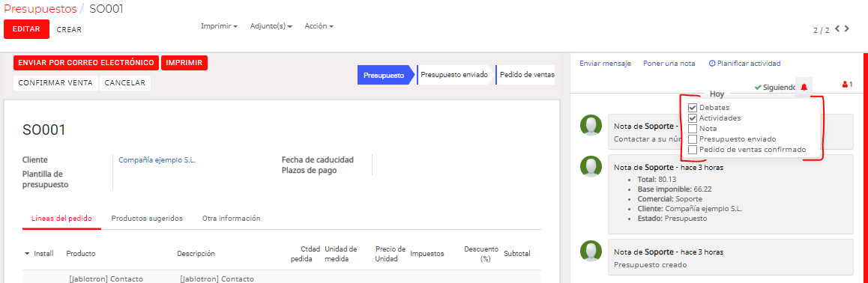The image size is (868, 283).
Task: Click Planificar actividad link
Action: click(744, 64)
